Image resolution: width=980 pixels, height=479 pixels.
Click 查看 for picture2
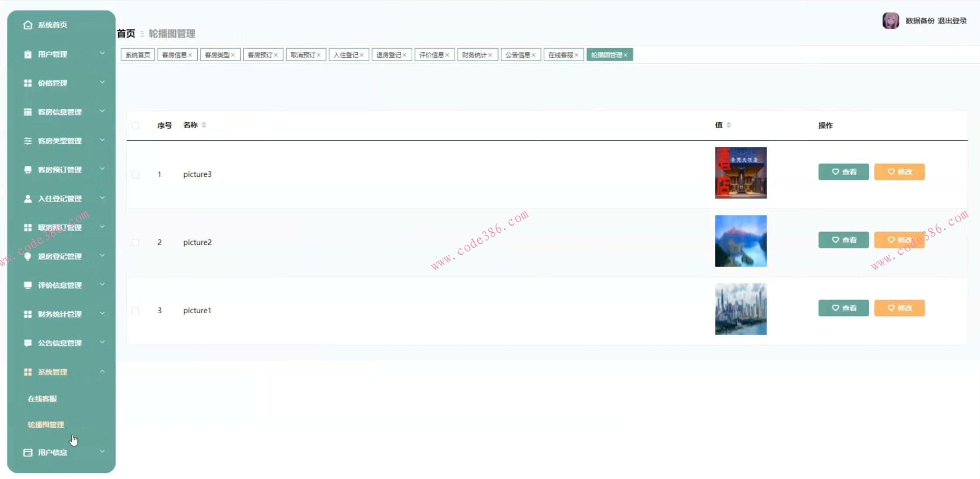click(x=843, y=240)
